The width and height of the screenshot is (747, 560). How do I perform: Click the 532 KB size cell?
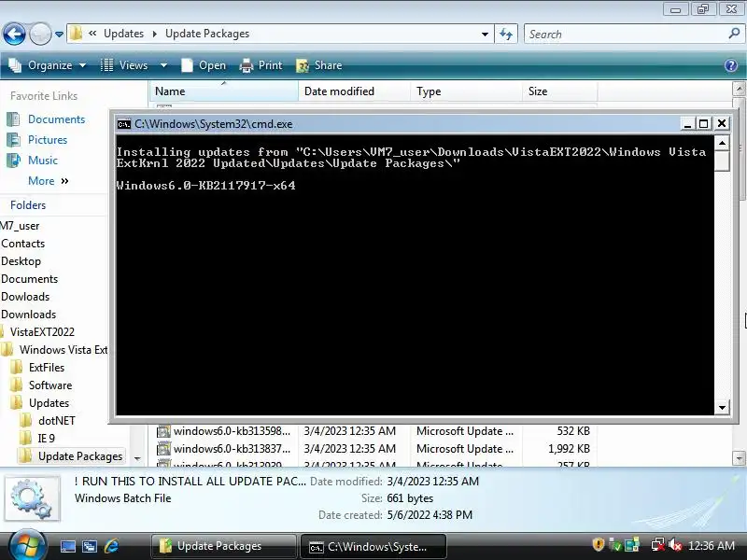(x=573, y=431)
